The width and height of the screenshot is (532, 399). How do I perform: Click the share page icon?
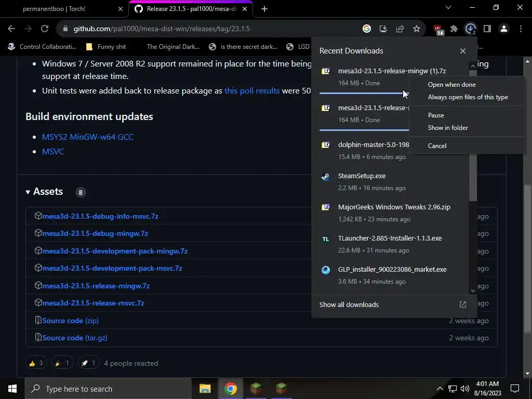coord(400,29)
